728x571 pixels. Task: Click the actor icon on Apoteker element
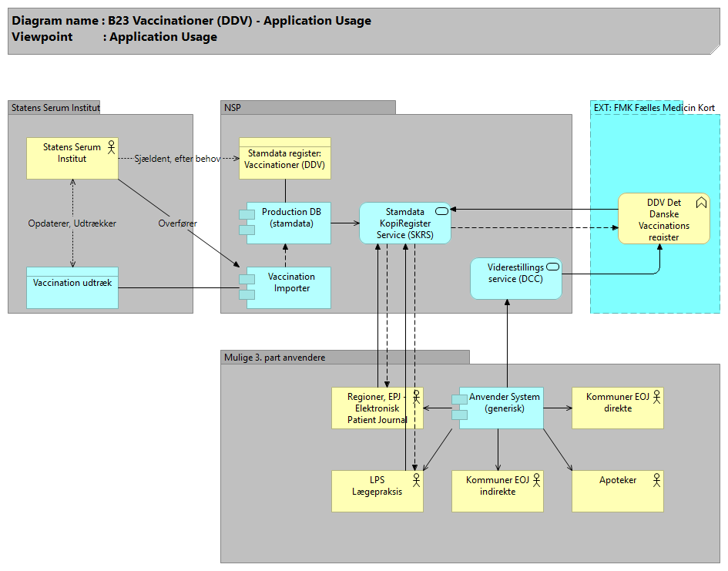[x=656, y=479]
